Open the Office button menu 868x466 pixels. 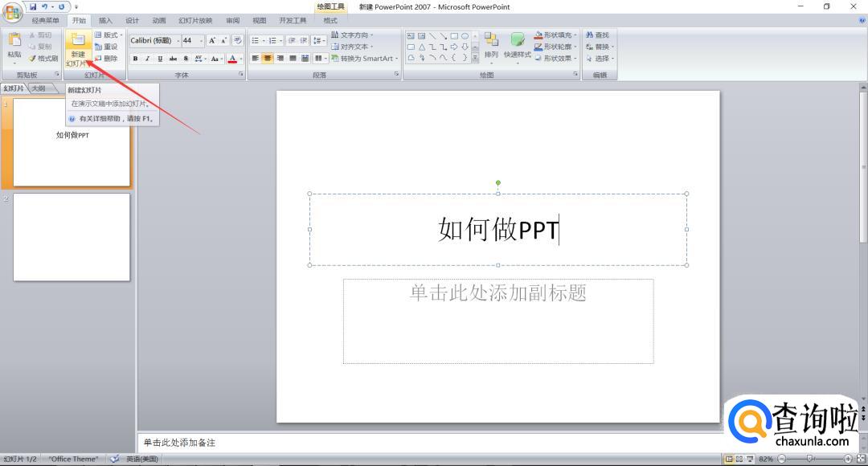tap(12, 11)
